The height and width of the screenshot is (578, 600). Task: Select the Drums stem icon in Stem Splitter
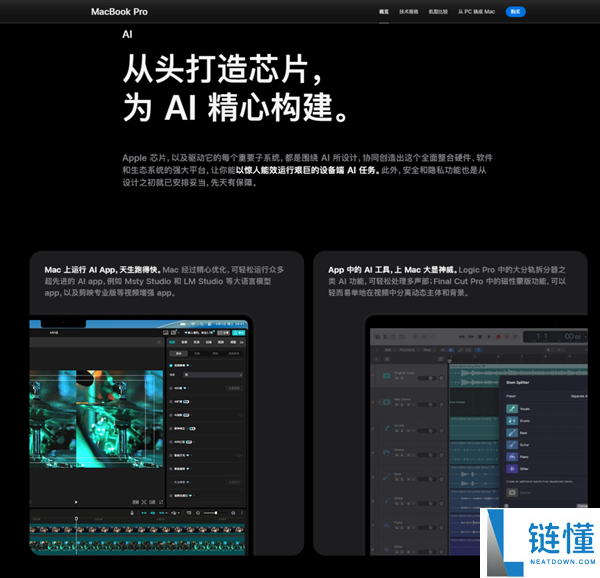pos(512,421)
